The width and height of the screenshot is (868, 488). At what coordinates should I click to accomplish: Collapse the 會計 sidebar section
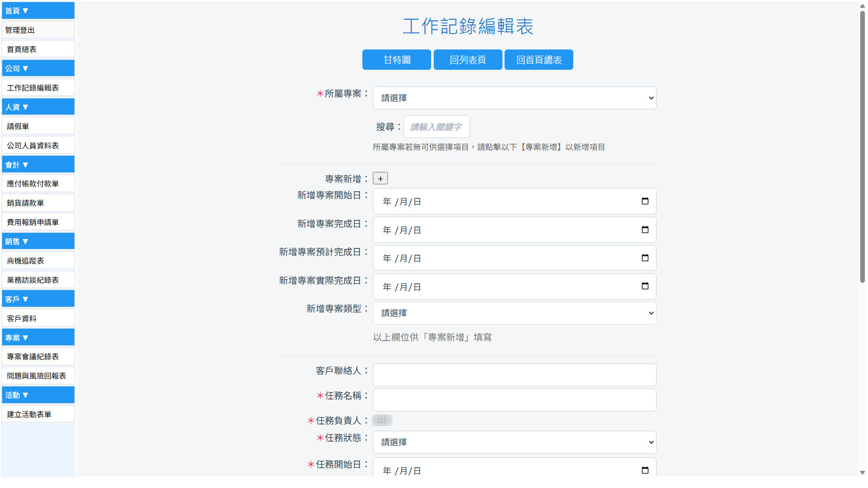point(38,165)
